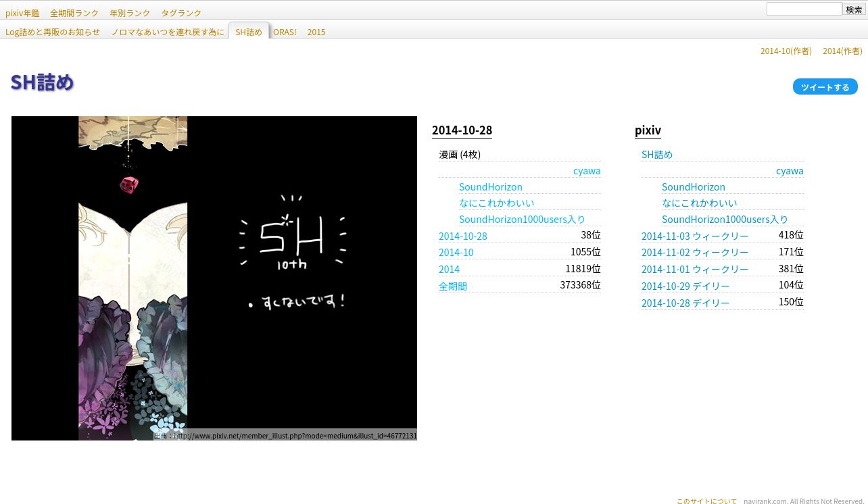
Task: Click the pixiv section heading
Action: (648, 130)
